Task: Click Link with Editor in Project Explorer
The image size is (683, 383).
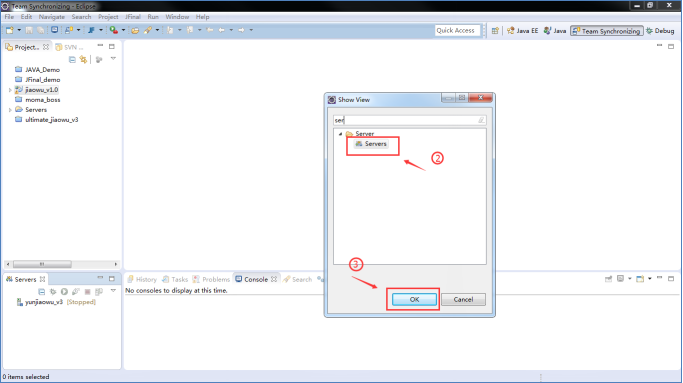Action: tap(83, 59)
